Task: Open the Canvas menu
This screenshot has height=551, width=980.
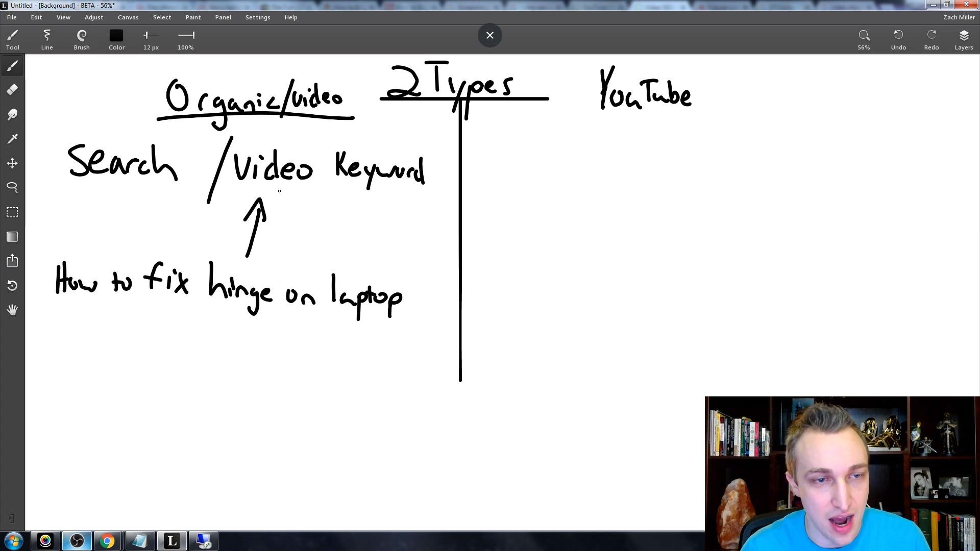Action: tap(128, 17)
